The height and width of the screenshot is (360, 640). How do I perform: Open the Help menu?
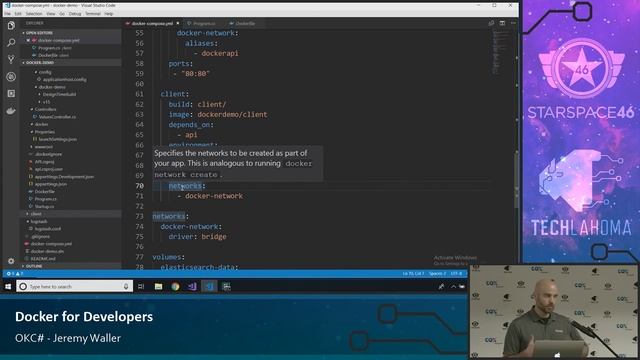coord(109,13)
